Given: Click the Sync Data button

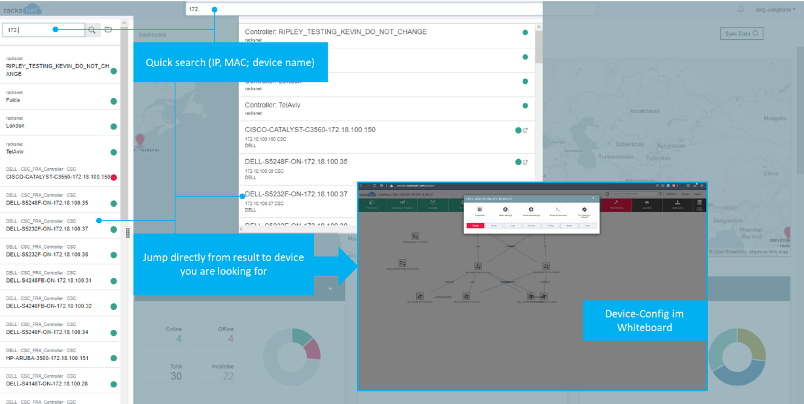Looking at the screenshot, I should pyautogui.click(x=741, y=33).
